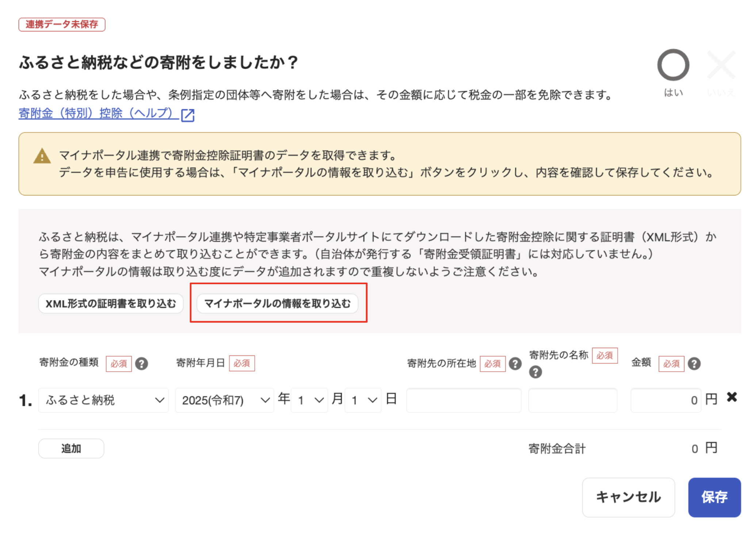This screenshot has width=756, height=534.
Task: Delete row 1 with the × icon
Action: coord(732,397)
